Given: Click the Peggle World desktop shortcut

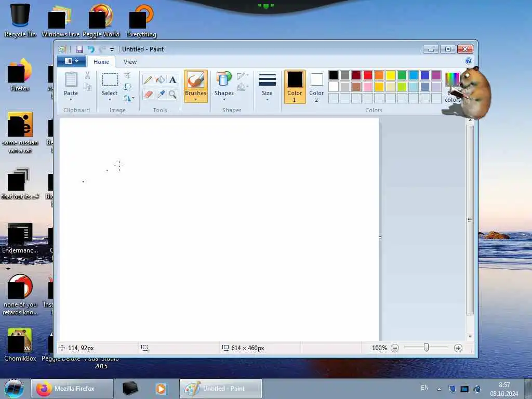Looking at the screenshot, I should pos(101,20).
